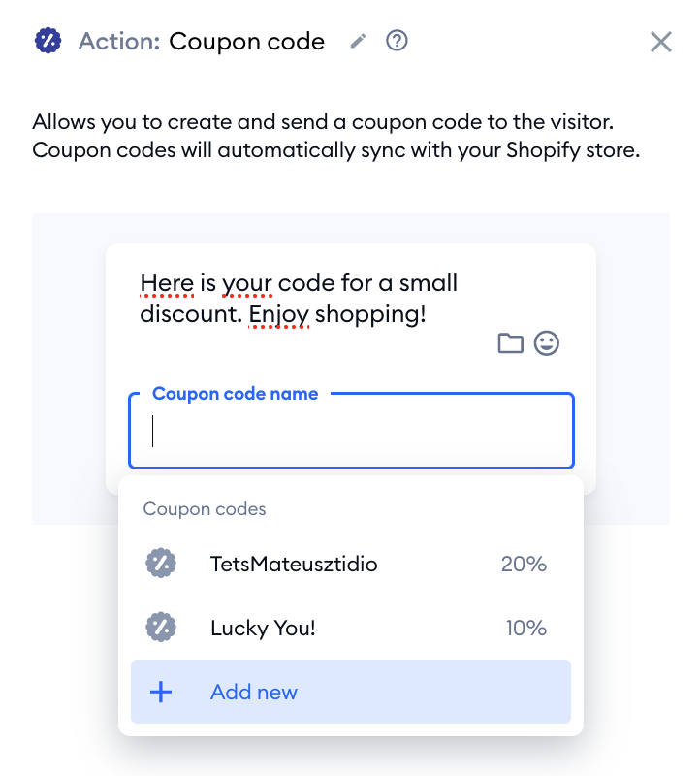Click Add new to create a coupon
Viewport: 700px width, 776px height.
click(x=351, y=692)
